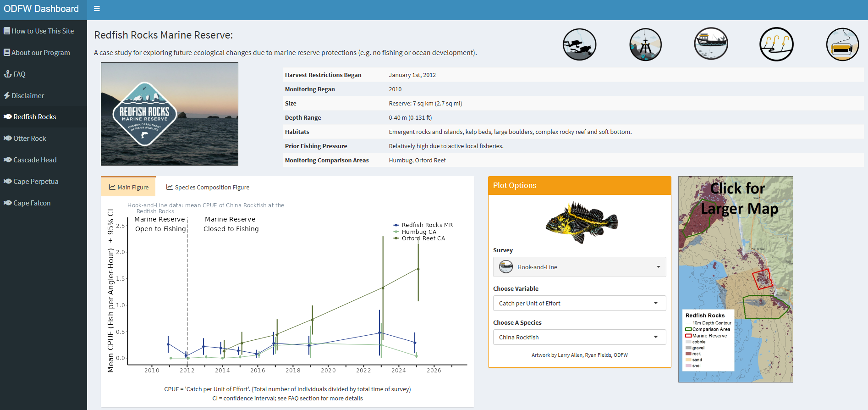Go to Otter Rock reserve page
The height and width of the screenshot is (410, 868).
29,139
